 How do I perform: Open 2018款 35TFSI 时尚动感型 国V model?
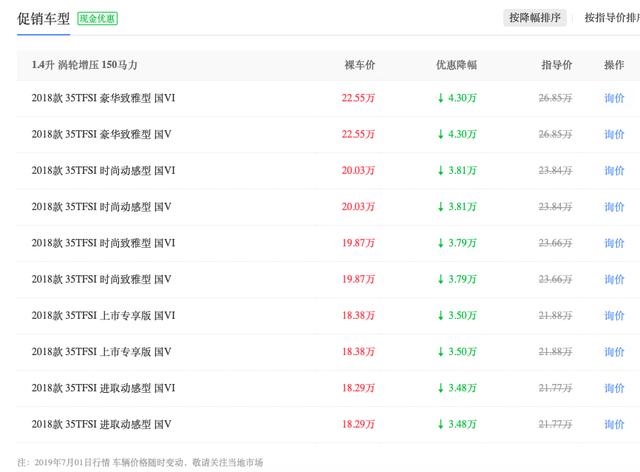tap(102, 207)
